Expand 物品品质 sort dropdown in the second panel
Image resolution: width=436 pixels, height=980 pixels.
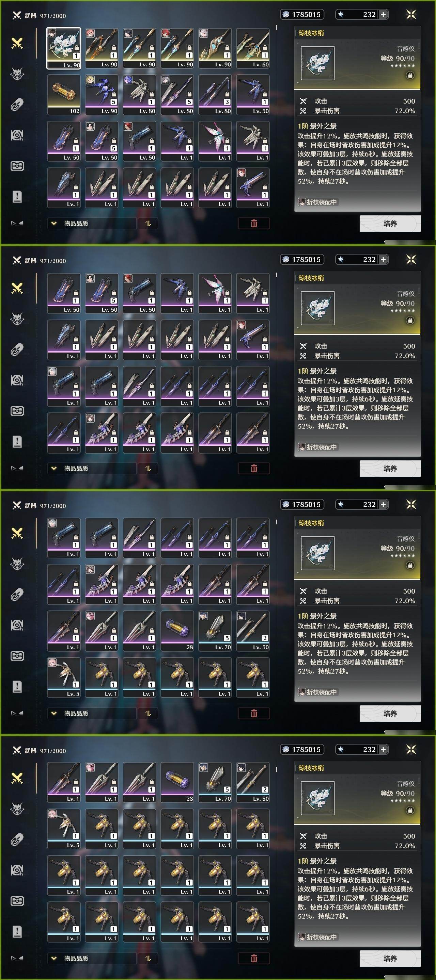(92, 468)
